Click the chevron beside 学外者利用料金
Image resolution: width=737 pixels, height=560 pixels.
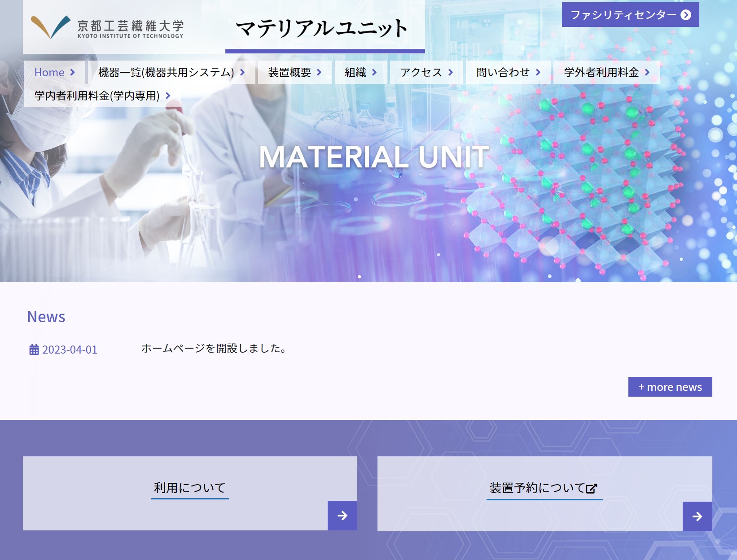[x=647, y=72]
